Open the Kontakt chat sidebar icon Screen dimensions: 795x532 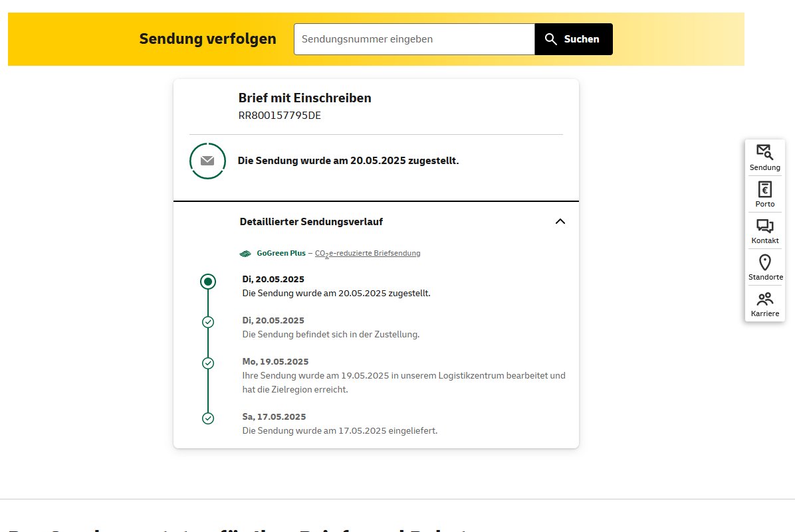pyautogui.click(x=764, y=230)
